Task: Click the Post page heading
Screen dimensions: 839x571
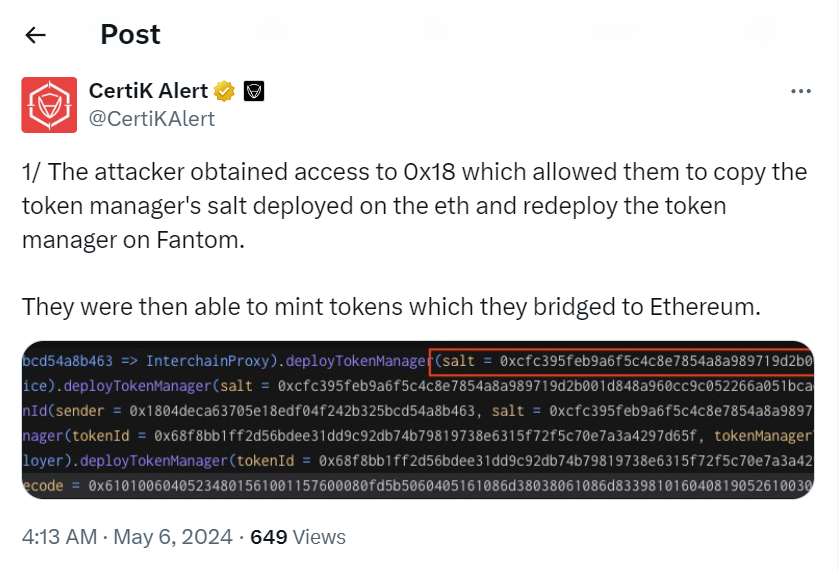Action: (130, 35)
